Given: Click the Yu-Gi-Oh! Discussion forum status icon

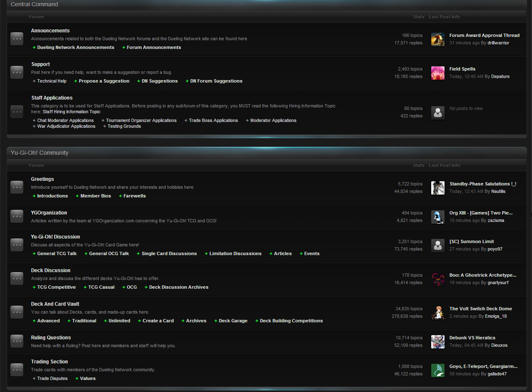Looking at the screenshot, I should (17, 245).
